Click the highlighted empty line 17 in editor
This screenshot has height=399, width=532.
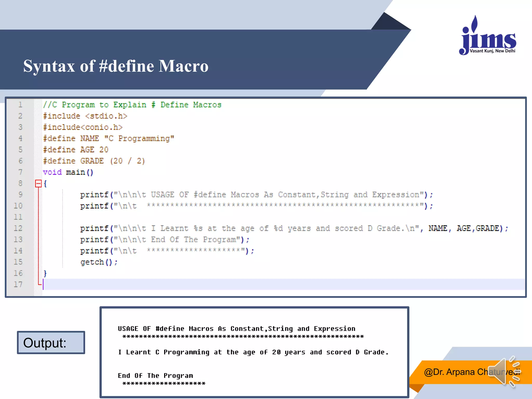click(284, 284)
